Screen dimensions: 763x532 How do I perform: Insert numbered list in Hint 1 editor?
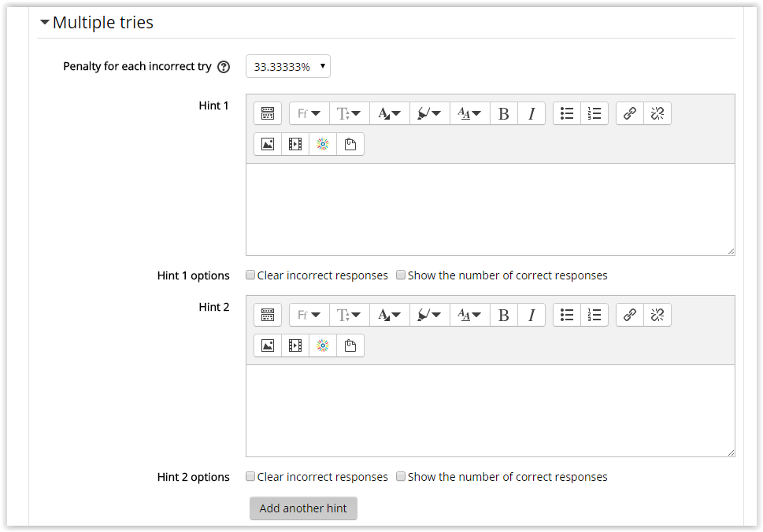(594, 113)
